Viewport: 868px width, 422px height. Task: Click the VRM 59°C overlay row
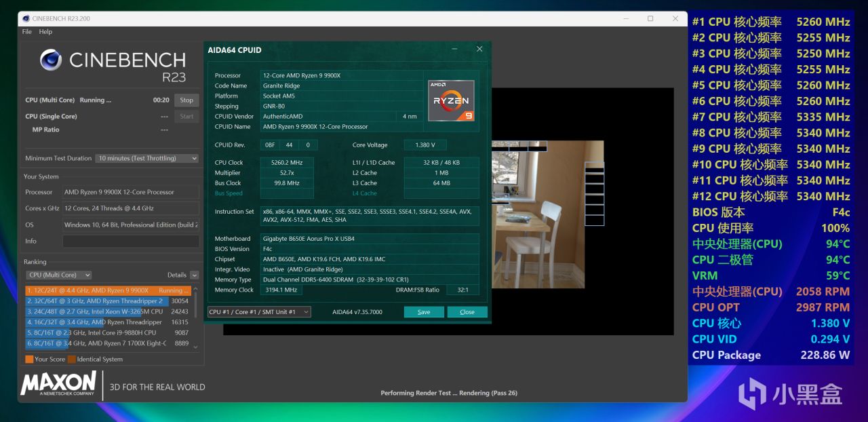click(x=771, y=275)
